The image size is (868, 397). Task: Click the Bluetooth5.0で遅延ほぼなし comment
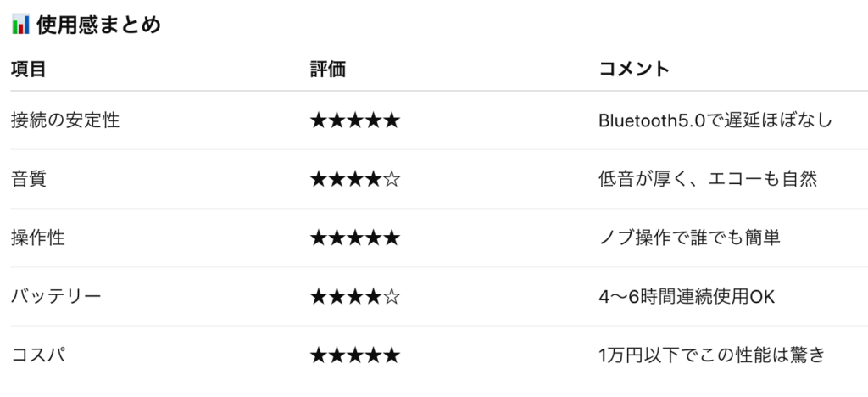click(x=715, y=120)
